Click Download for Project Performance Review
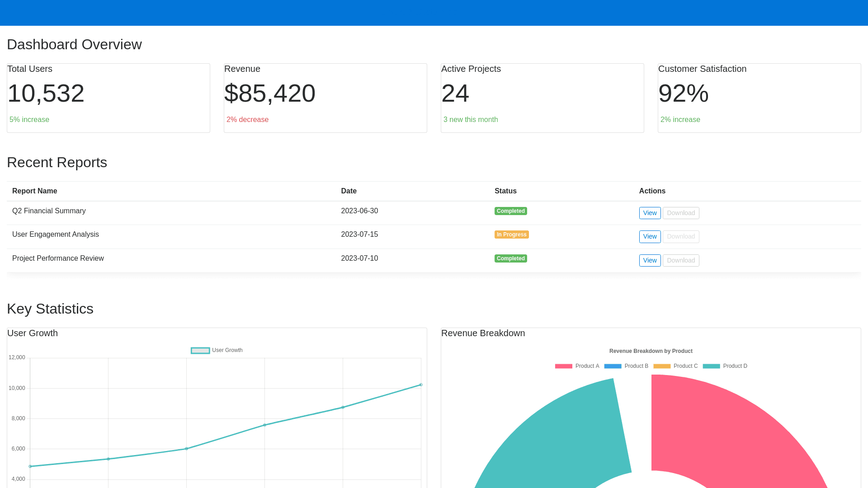This screenshot has width=868, height=488. (x=681, y=260)
